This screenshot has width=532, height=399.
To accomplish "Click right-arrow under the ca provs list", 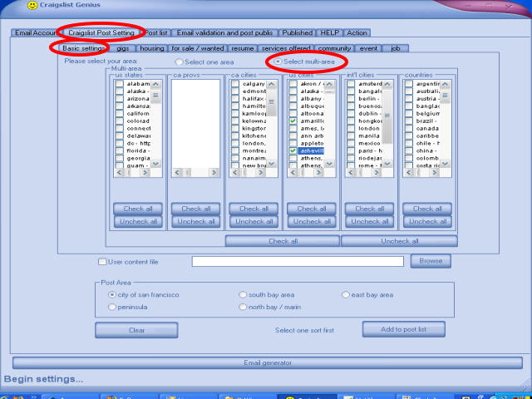I will click(x=214, y=173).
